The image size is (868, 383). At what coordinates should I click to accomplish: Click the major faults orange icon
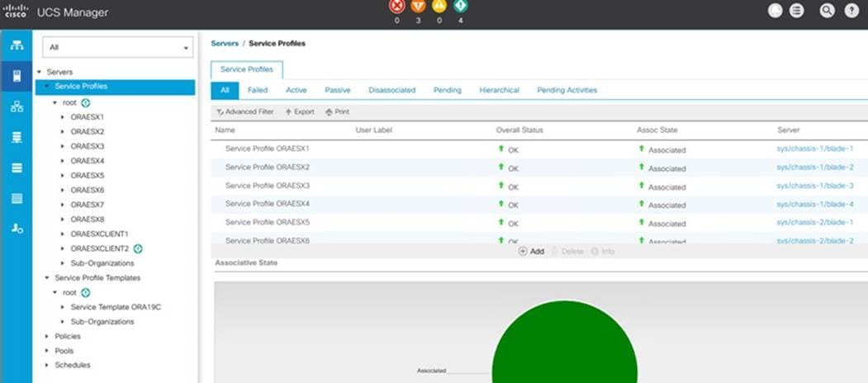point(418,7)
